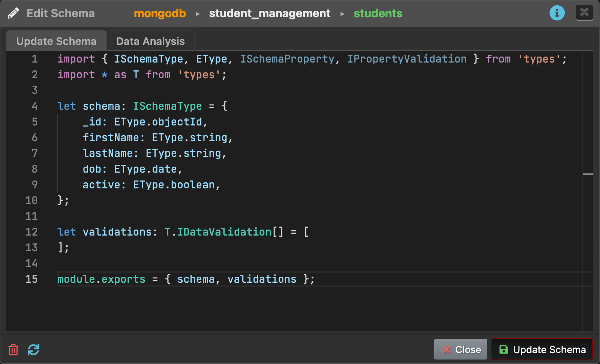Click line number 1 in gutter
The image size is (600, 364).
34,59
